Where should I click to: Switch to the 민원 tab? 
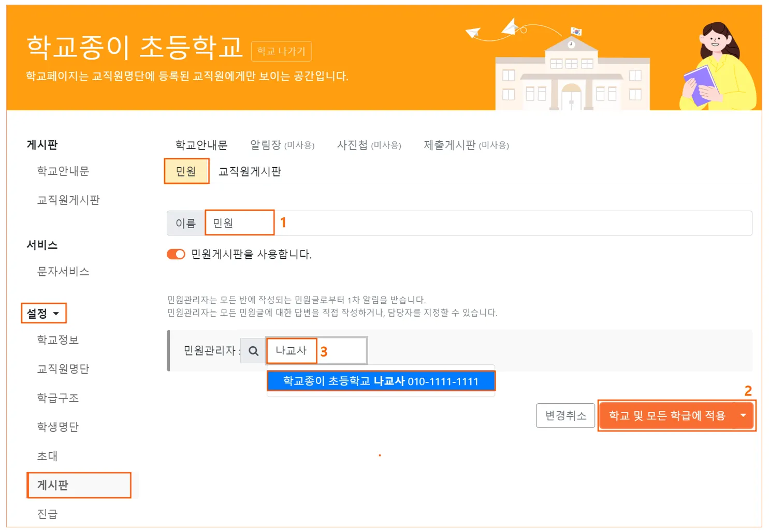pos(186,171)
